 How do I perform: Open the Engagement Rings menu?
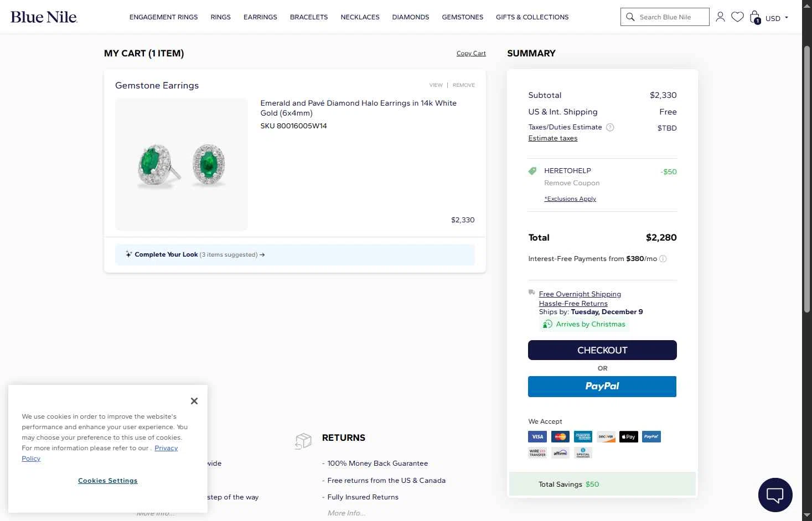pos(163,17)
